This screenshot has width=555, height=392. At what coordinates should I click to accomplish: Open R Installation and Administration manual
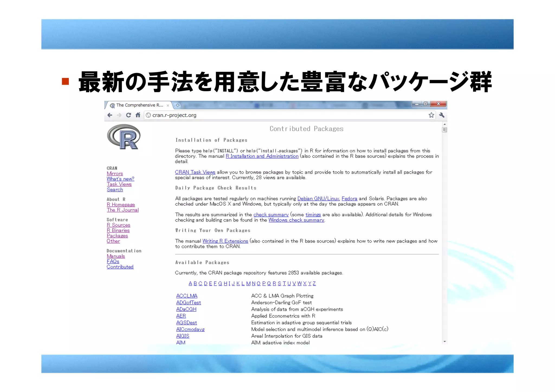coord(262,156)
